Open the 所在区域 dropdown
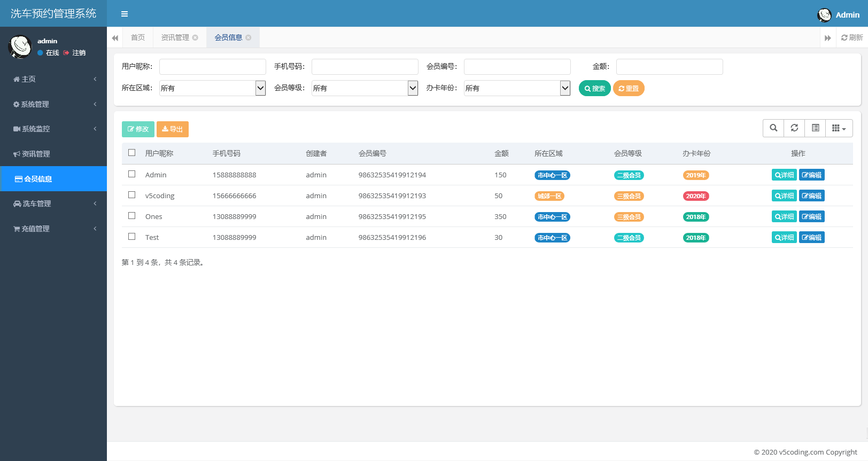 pyautogui.click(x=213, y=88)
